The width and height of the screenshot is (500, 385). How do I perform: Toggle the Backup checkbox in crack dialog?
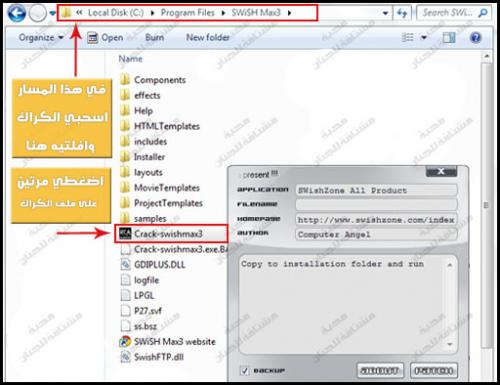[x=245, y=370]
